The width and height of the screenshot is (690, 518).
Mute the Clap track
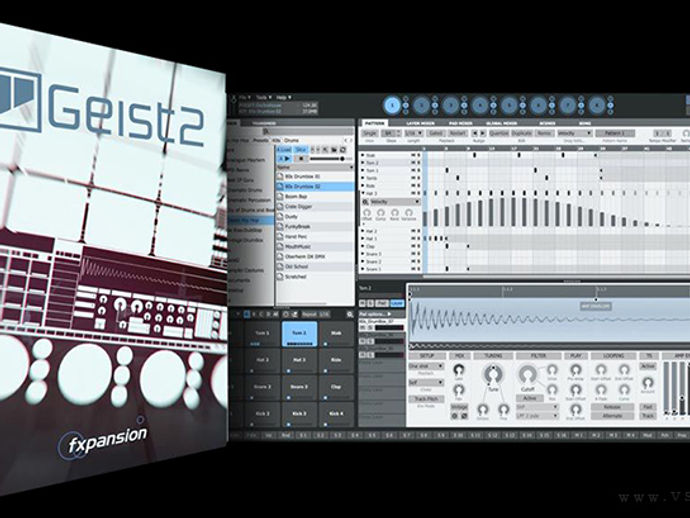click(x=413, y=246)
